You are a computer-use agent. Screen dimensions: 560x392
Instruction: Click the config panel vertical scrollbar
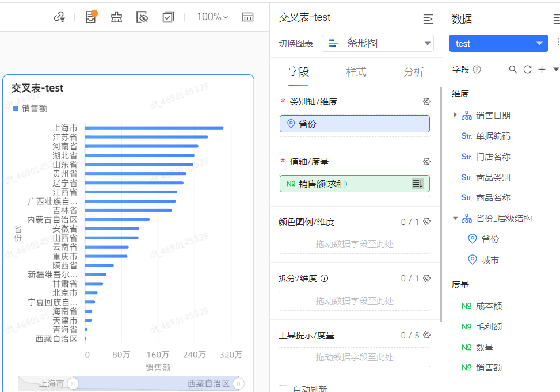pos(441,204)
